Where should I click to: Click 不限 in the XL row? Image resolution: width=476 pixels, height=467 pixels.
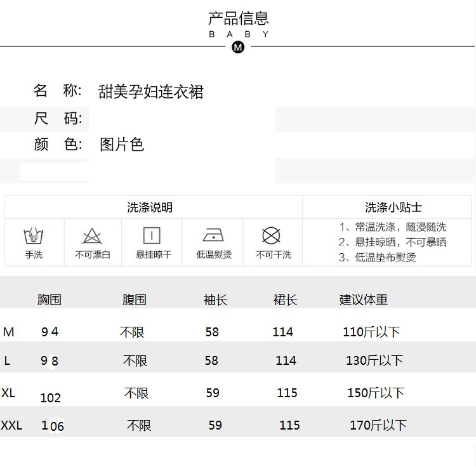(136, 393)
